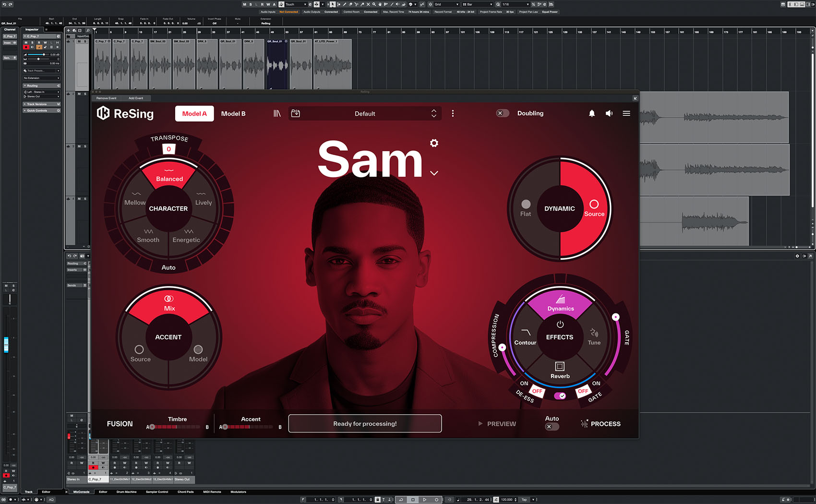Open the Drum Machine tab

point(127,492)
